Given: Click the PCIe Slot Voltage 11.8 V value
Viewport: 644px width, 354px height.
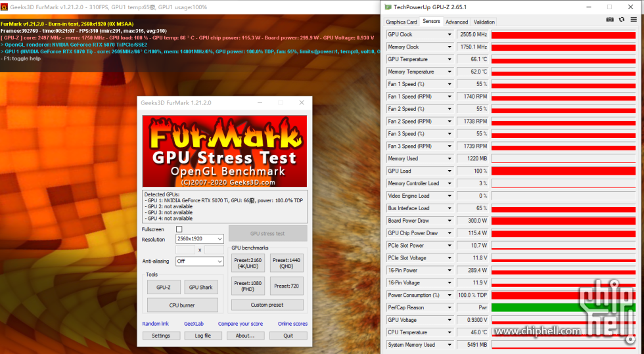Looking at the screenshot, I should click(472, 258).
